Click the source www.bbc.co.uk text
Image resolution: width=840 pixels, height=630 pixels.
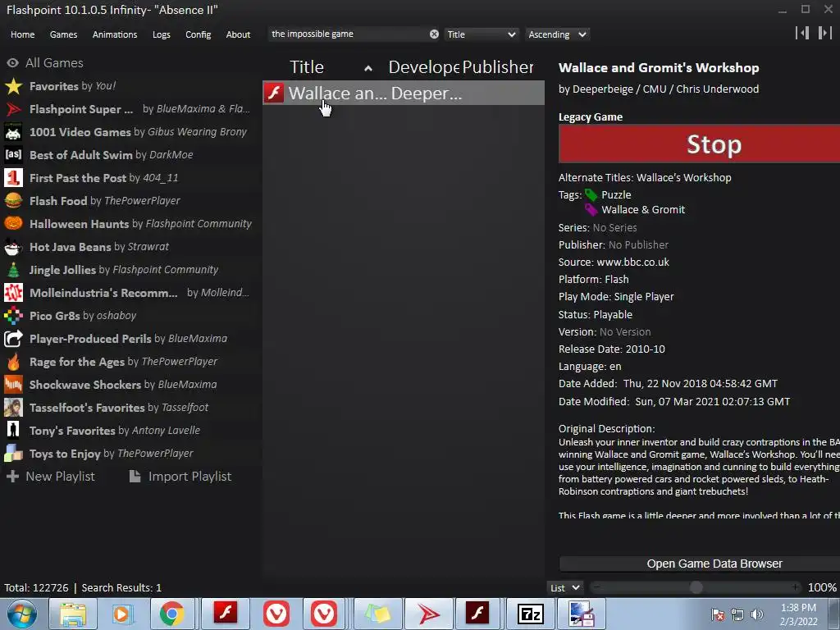click(x=632, y=262)
